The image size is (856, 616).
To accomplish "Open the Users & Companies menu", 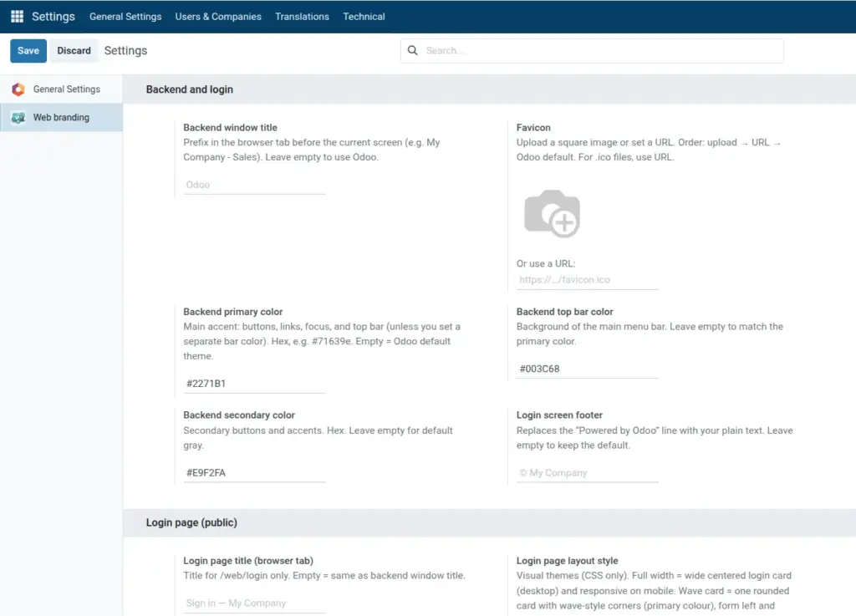I will click(x=218, y=17).
